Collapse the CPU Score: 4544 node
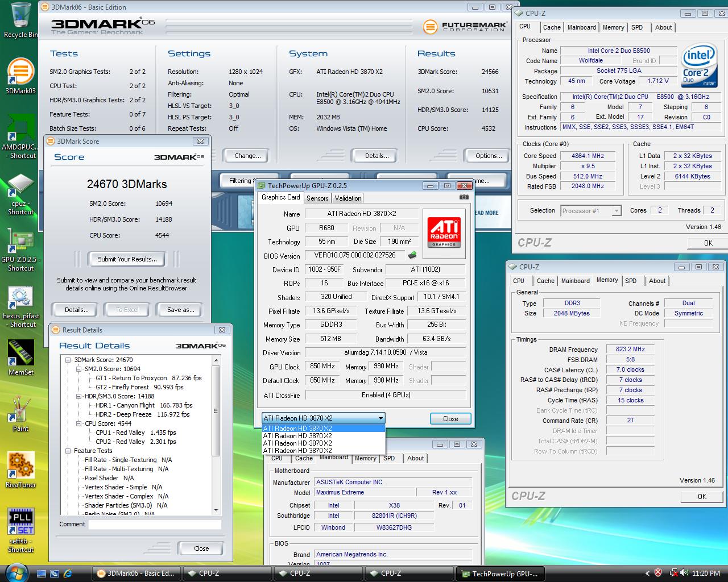 tap(79, 423)
